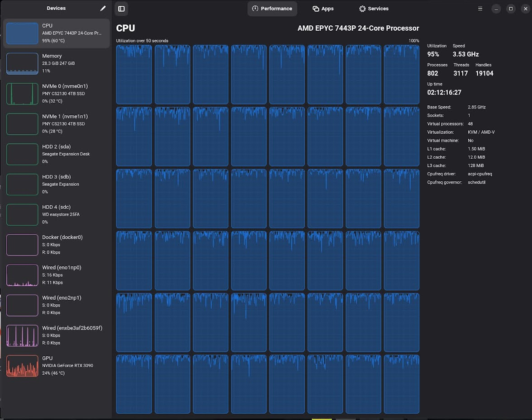Select the CPU entry in Devices list
Viewport: 532px width, 420px height.
tap(56, 33)
